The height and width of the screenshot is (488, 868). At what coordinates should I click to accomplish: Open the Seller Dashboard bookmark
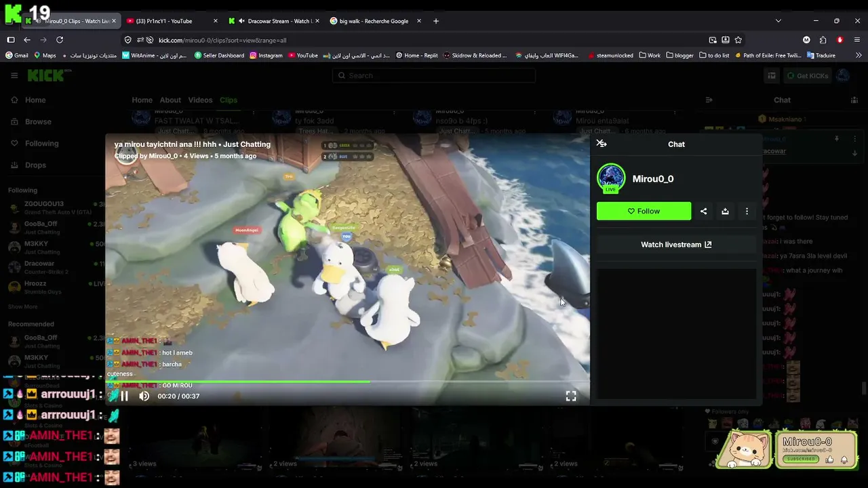click(x=219, y=56)
